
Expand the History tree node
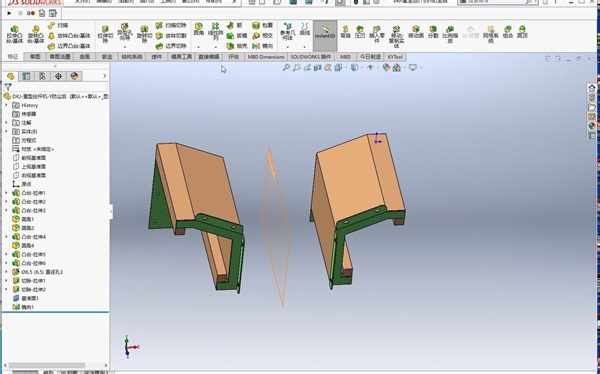(6, 105)
